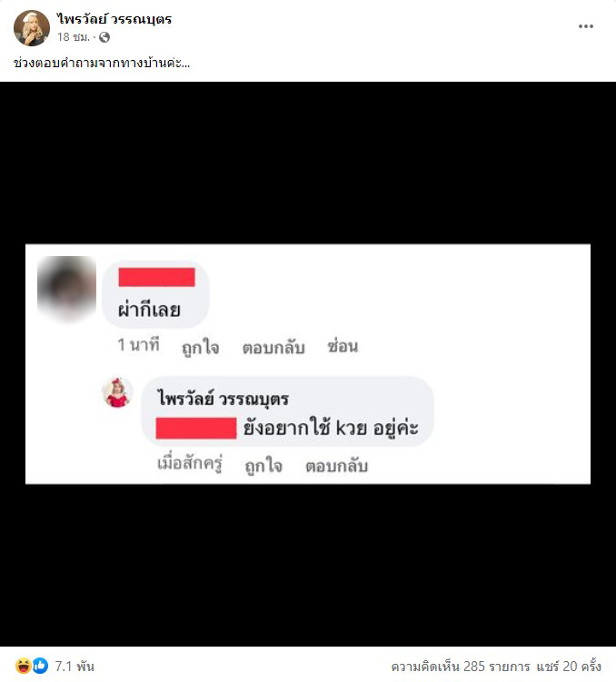Open the author name link at post top

[x=114, y=20]
